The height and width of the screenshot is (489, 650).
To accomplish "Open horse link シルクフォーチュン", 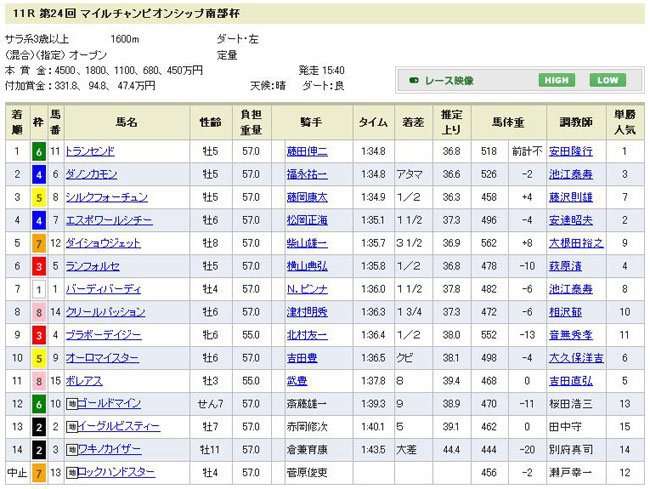I will [106, 197].
